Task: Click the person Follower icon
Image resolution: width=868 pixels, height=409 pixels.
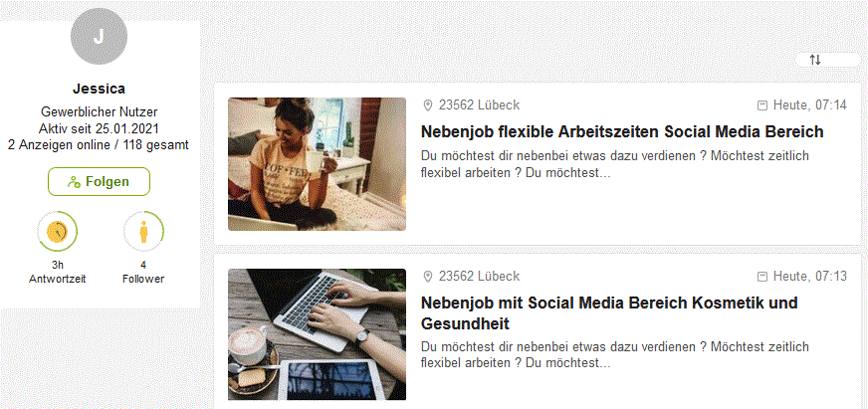Action: (143, 231)
